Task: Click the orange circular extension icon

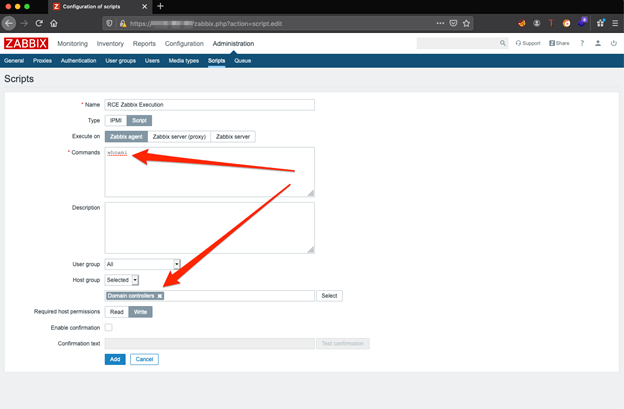Action: point(566,23)
